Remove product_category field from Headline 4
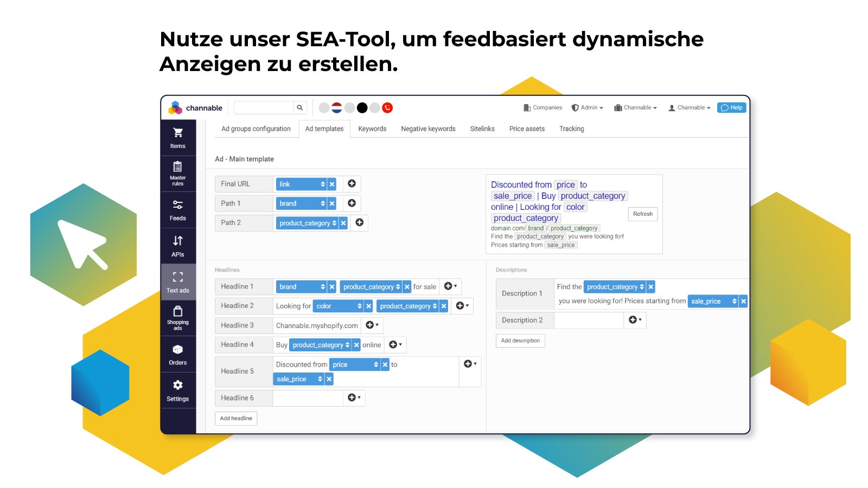The height and width of the screenshot is (488, 868). pos(356,345)
